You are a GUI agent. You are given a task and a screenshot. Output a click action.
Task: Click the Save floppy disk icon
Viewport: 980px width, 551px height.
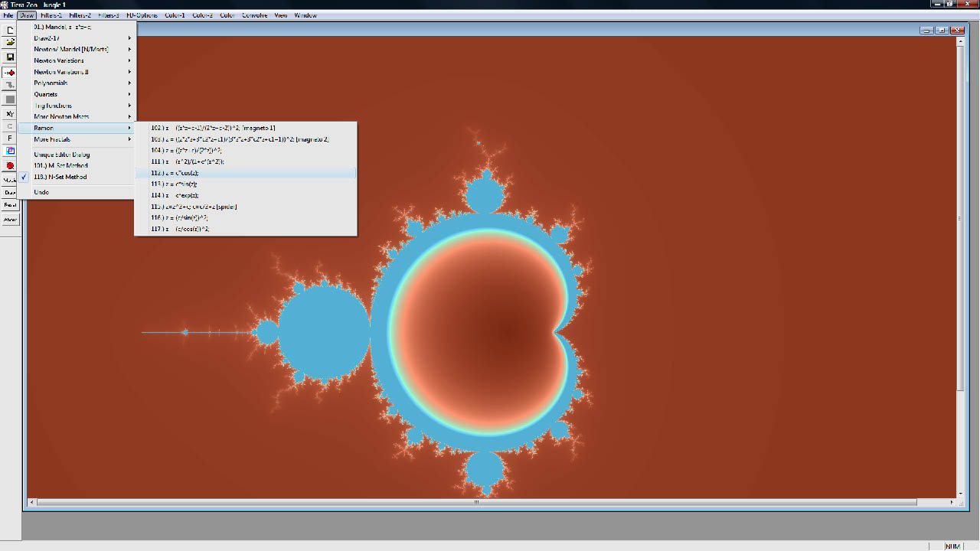tap(10, 57)
